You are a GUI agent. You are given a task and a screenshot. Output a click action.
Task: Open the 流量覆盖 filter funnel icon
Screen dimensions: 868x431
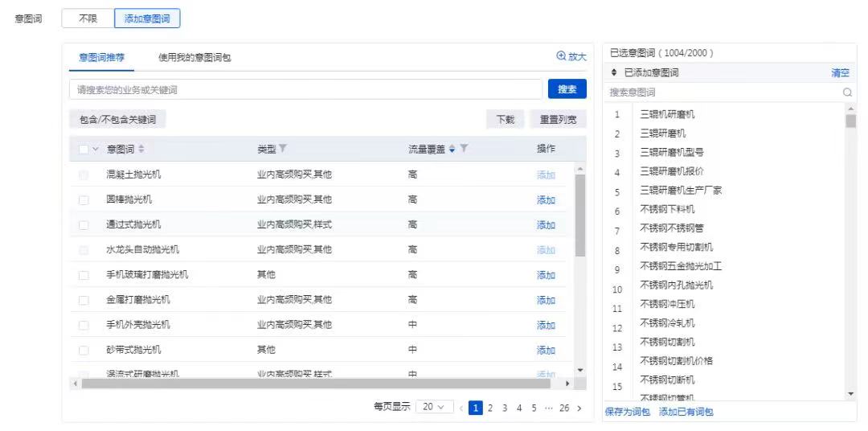pyautogui.click(x=465, y=149)
